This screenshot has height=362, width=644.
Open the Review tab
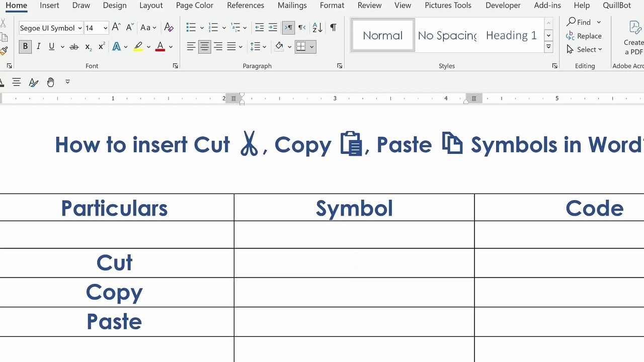[369, 6]
